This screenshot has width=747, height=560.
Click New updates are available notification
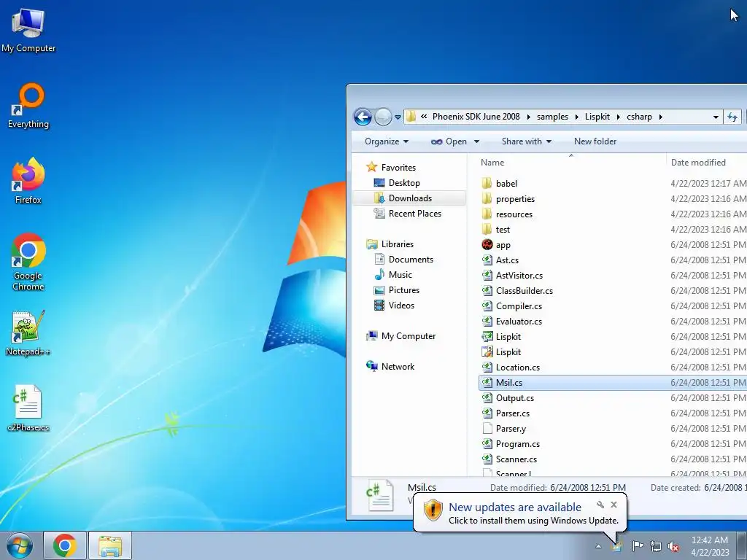pyautogui.click(x=515, y=507)
